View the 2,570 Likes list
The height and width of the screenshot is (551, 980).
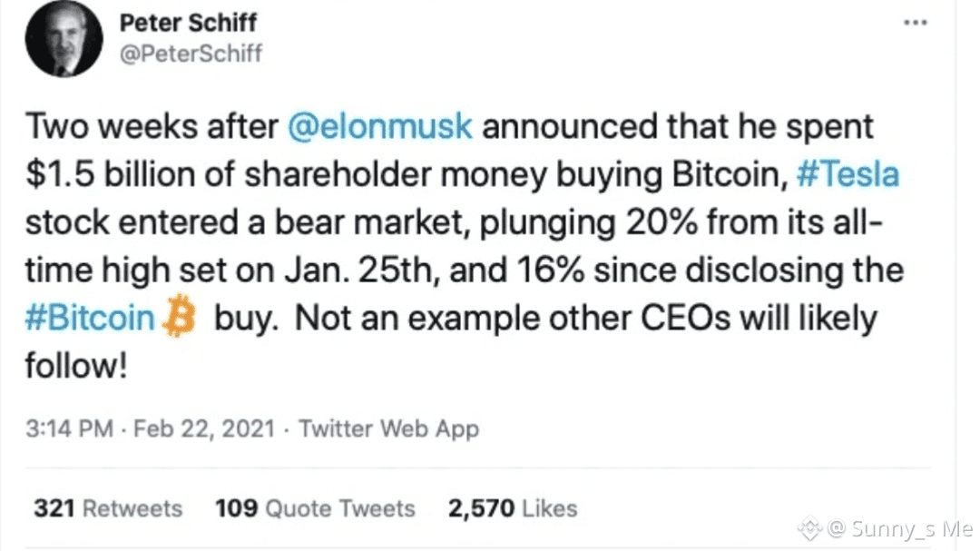click(513, 508)
